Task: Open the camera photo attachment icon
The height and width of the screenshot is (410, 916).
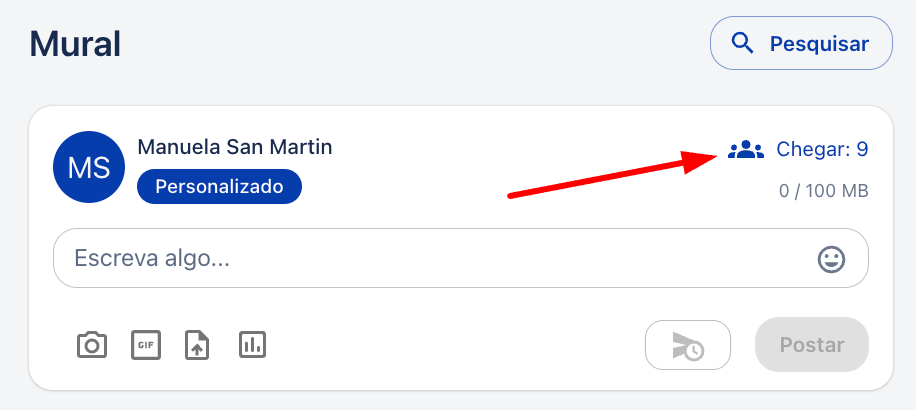Action: (92, 345)
